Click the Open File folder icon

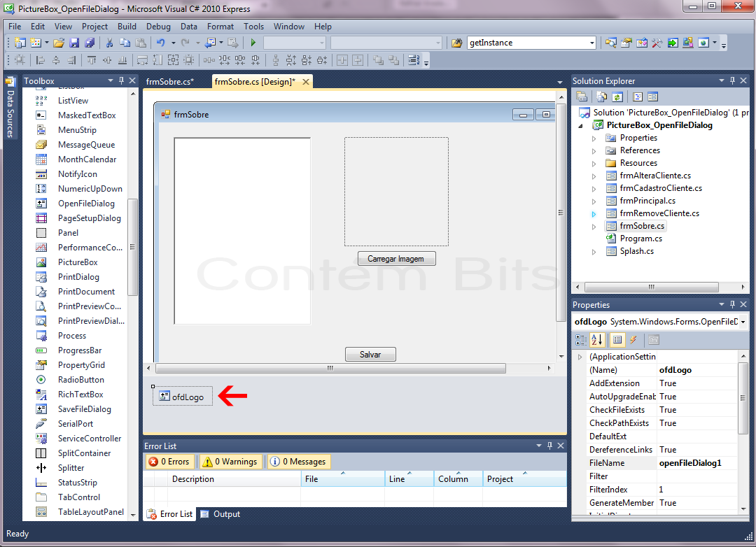pyautogui.click(x=59, y=43)
